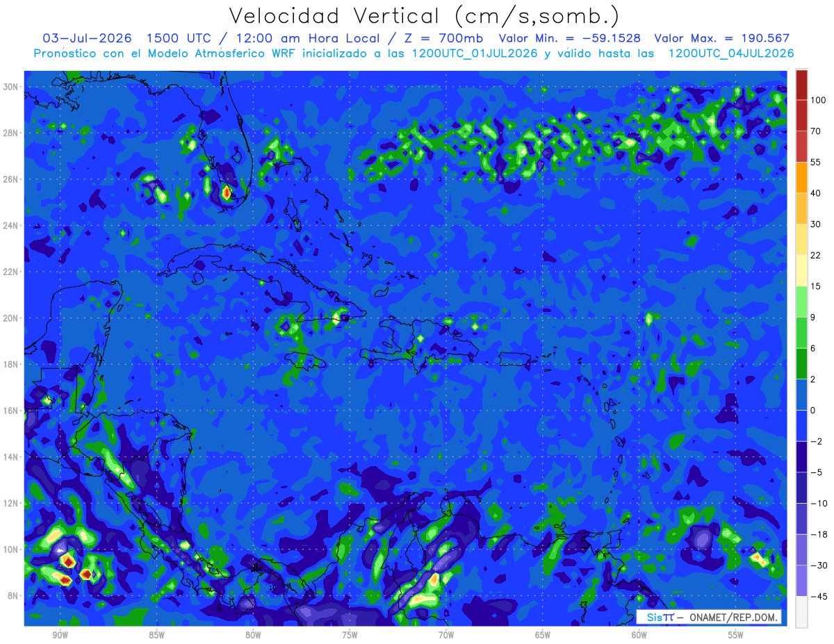Click the "Valor Min. = -59.1528" readout
This screenshot has width=834, height=644.
pyautogui.click(x=570, y=38)
